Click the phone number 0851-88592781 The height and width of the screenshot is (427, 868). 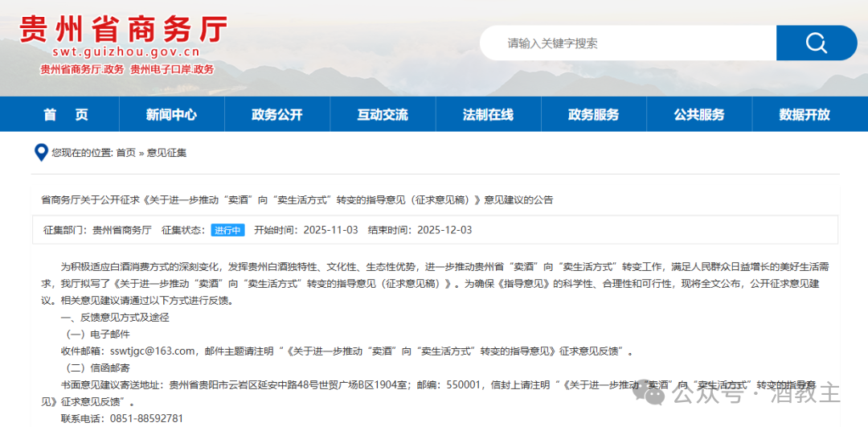click(147, 418)
